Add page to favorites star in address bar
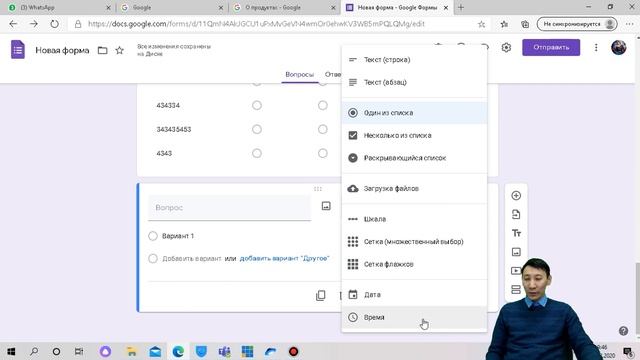Viewport: 640px width, 360px height. 481,24
